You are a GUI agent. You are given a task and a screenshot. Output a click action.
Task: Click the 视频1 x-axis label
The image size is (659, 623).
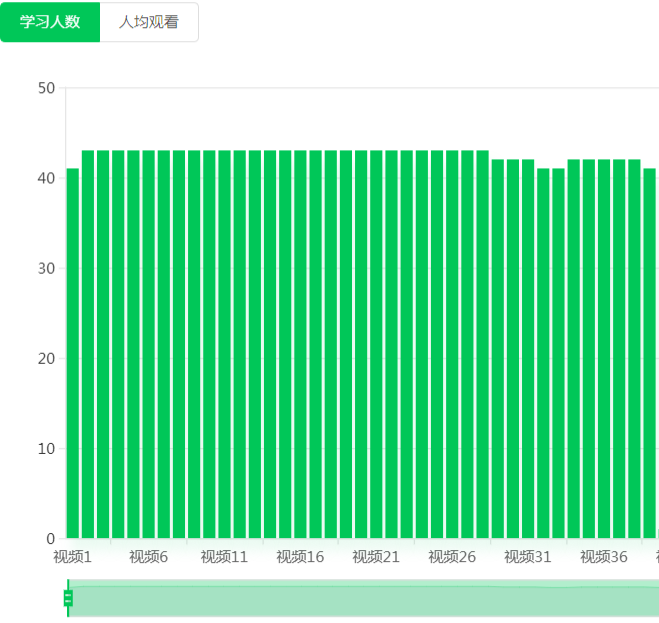point(73,557)
